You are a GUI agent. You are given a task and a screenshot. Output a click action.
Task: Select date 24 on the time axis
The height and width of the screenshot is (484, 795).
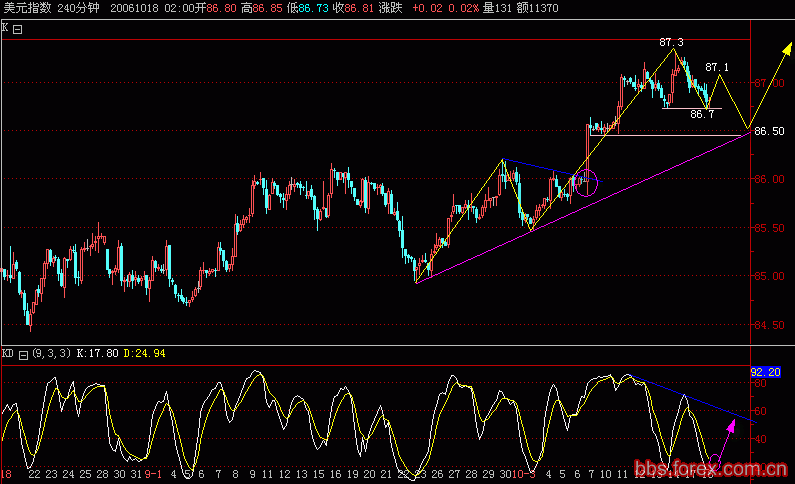click(x=68, y=474)
